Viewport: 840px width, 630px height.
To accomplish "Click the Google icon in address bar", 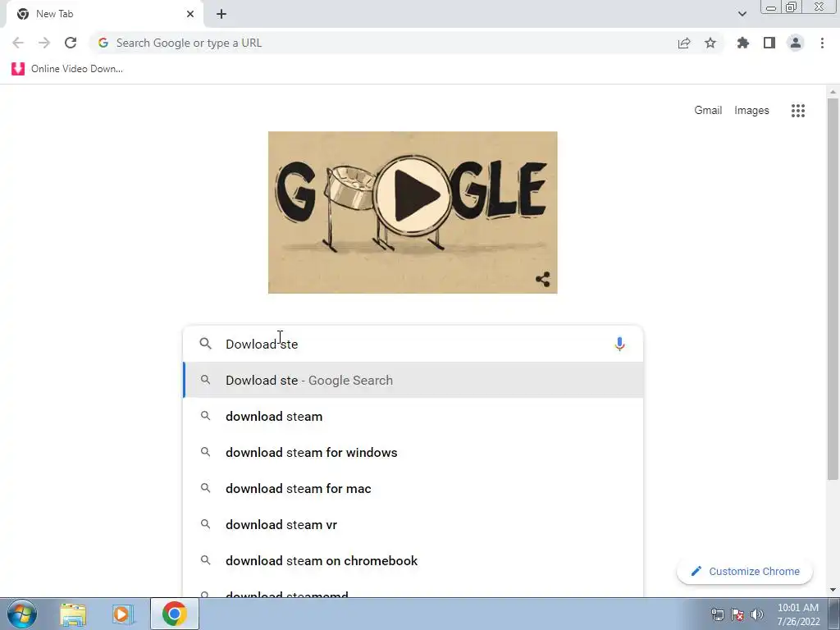I will point(103,43).
